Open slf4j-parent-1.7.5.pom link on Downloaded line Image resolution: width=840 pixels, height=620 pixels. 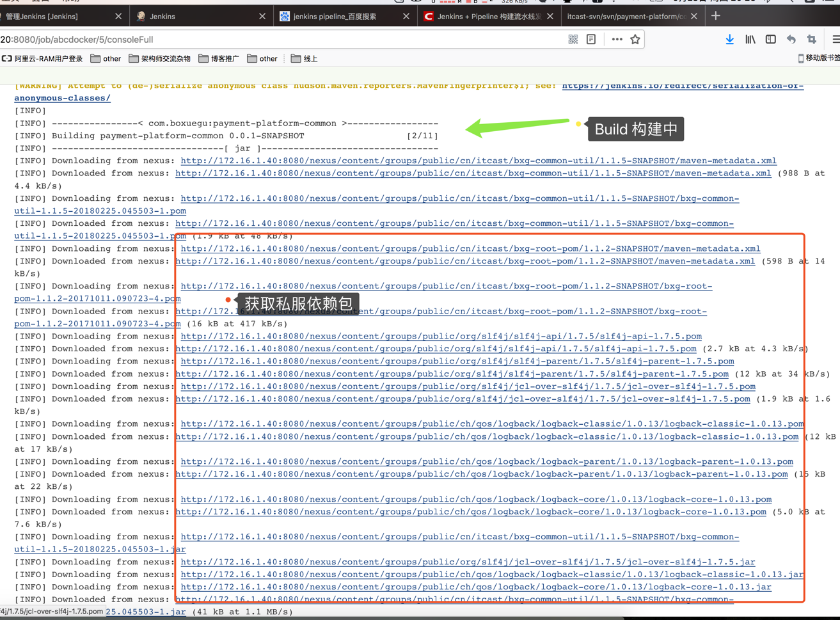point(452,374)
